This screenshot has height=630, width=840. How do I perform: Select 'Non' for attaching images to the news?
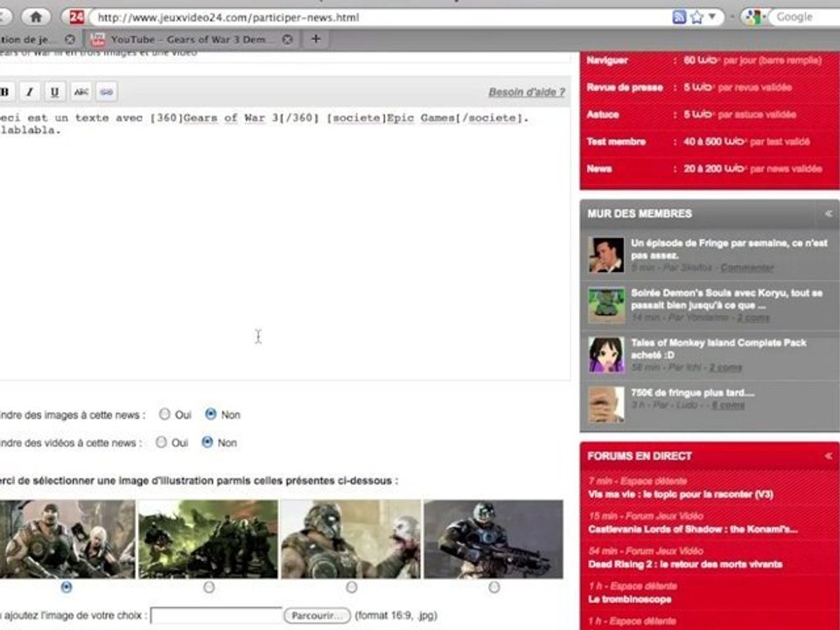(211, 414)
